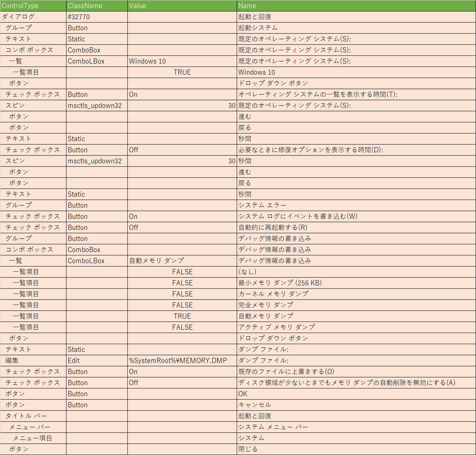Select システム ログにイベントを書き込む(W) cell
Screen dimensions: 476x455
[x=356, y=216]
